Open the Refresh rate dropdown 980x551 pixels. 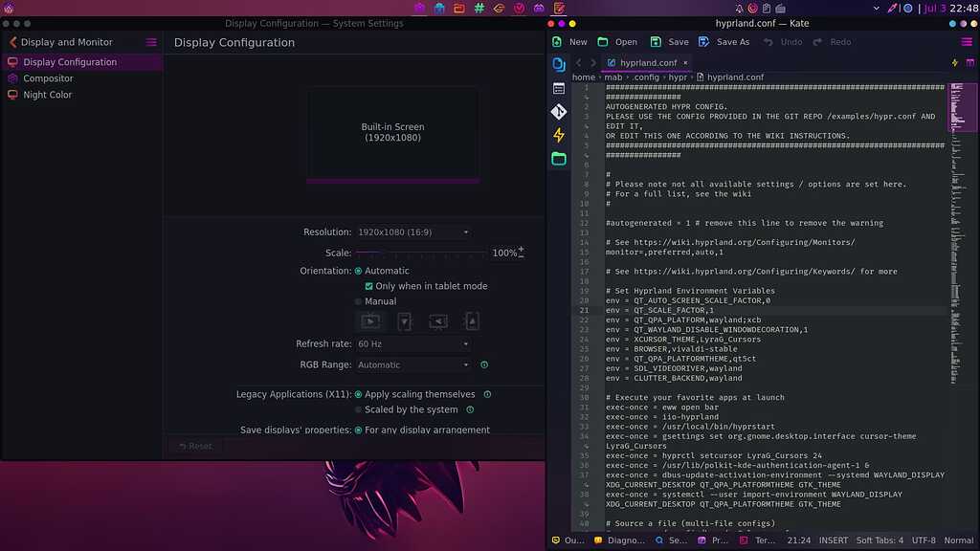412,345
